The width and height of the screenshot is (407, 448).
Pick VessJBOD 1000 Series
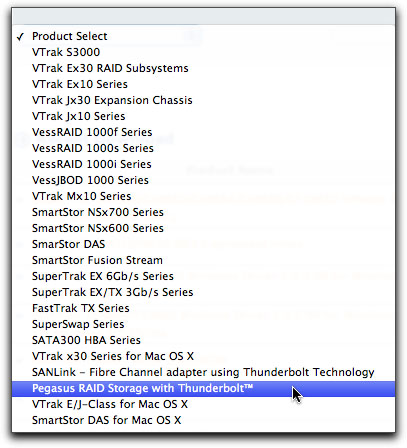click(x=203, y=180)
